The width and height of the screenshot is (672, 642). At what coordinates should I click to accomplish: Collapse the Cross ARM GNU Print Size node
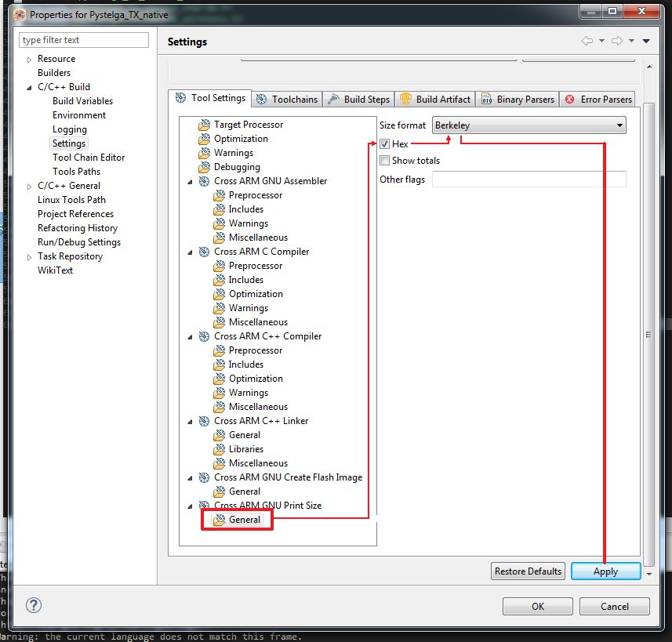click(x=190, y=506)
